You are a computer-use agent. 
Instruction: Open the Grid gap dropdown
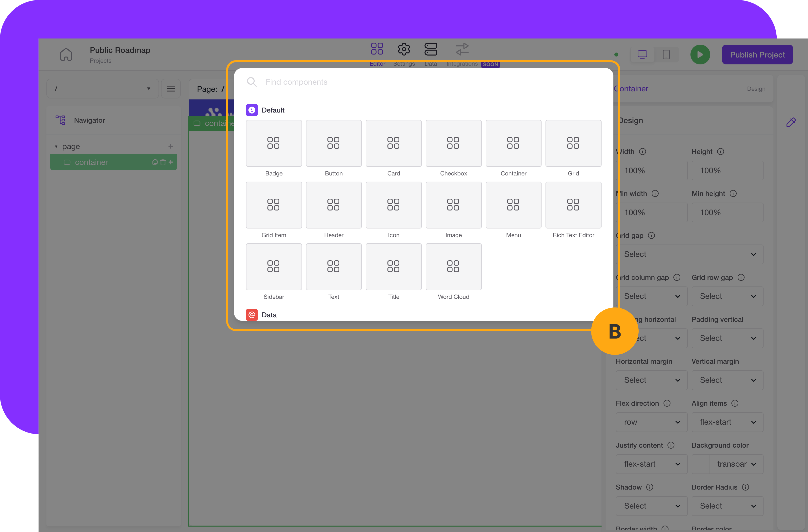point(689,254)
